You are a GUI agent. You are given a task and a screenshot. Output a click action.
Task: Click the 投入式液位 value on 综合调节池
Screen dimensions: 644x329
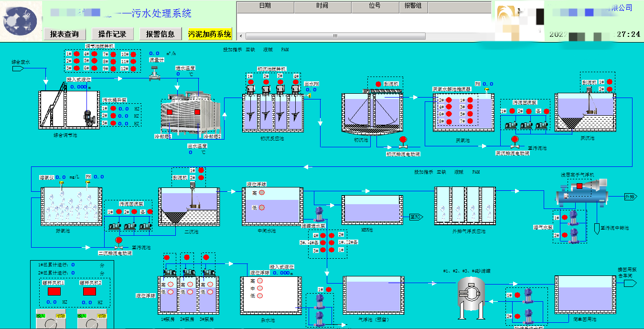point(78,87)
